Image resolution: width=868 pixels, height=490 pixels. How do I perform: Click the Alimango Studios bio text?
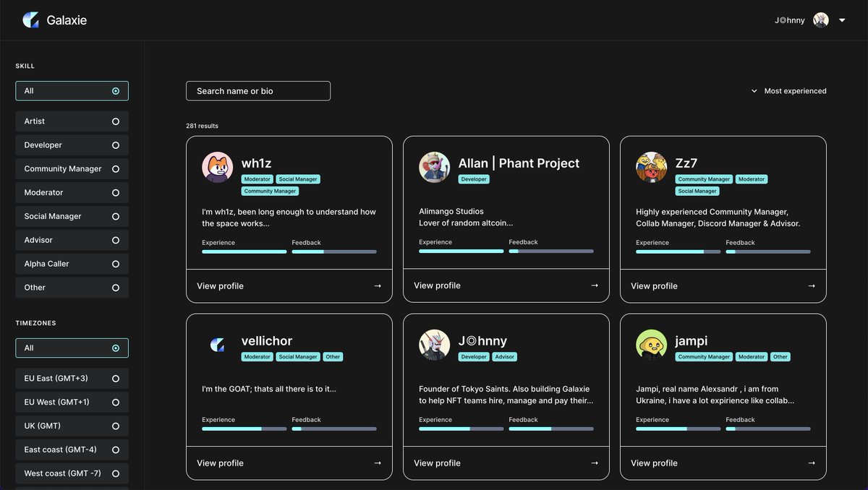(x=451, y=212)
